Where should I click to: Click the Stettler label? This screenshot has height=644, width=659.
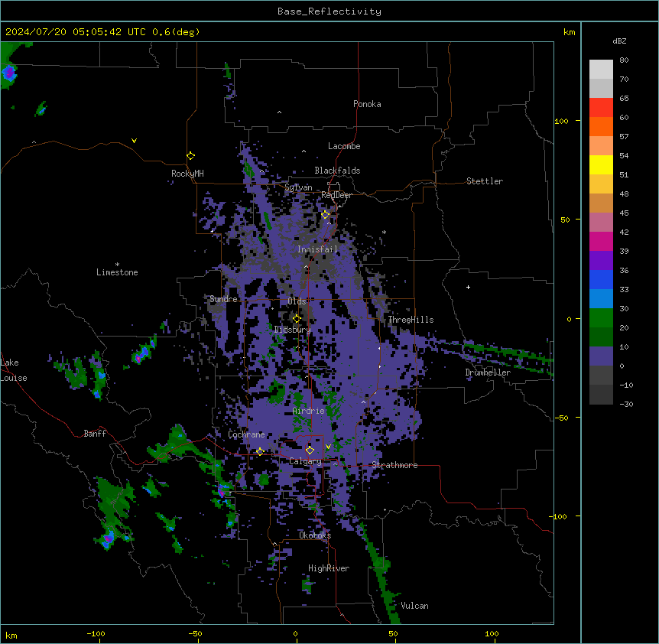click(485, 181)
